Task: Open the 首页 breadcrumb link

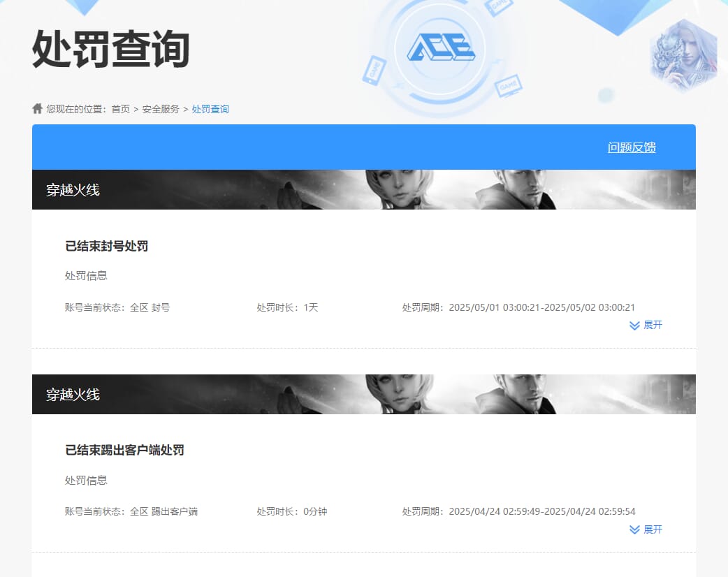Action: [121, 109]
